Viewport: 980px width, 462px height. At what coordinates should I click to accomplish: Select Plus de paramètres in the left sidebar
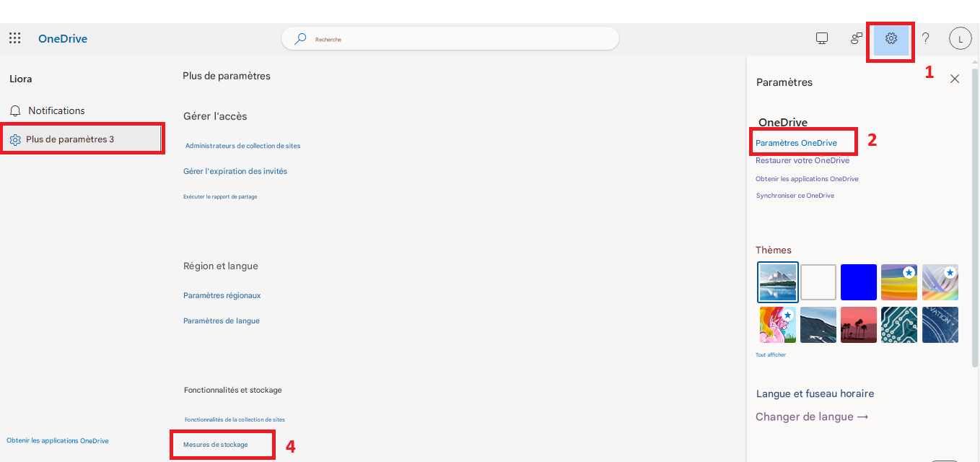click(82, 139)
